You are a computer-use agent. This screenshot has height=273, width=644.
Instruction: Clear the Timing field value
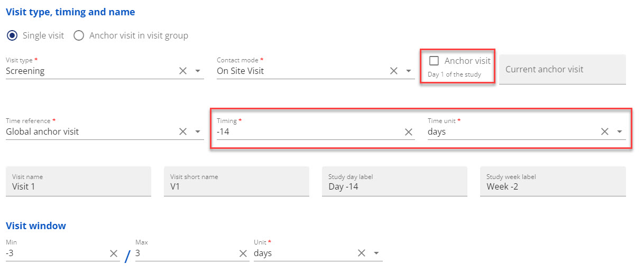click(409, 132)
